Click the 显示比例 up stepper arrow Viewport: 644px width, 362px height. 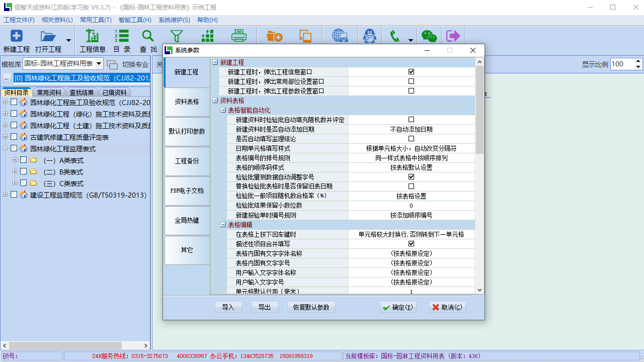tap(637, 61)
